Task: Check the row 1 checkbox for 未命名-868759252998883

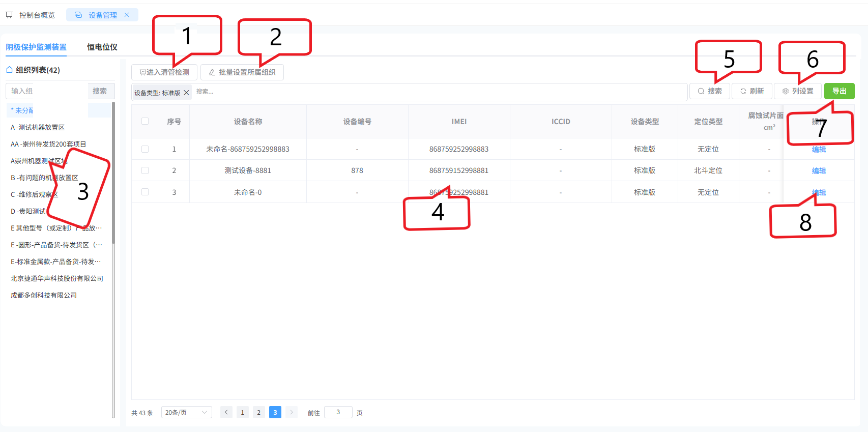Action: coord(145,149)
